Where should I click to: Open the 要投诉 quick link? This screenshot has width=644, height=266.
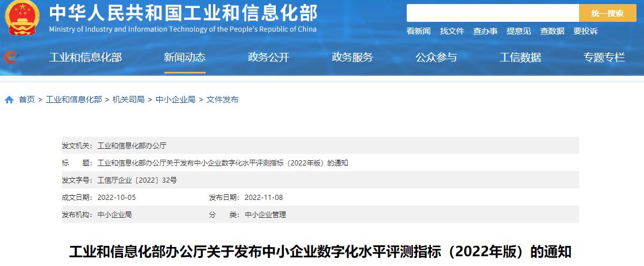click(x=585, y=31)
